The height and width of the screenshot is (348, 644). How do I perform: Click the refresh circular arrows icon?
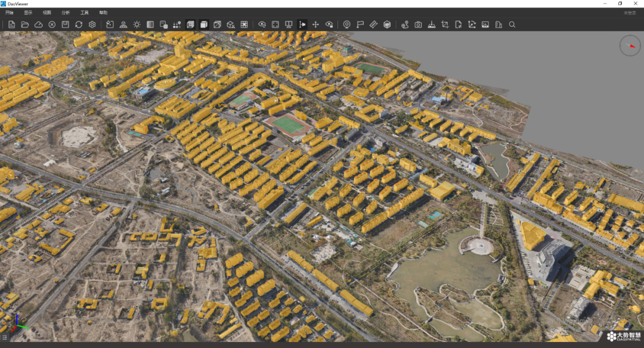tap(79, 24)
